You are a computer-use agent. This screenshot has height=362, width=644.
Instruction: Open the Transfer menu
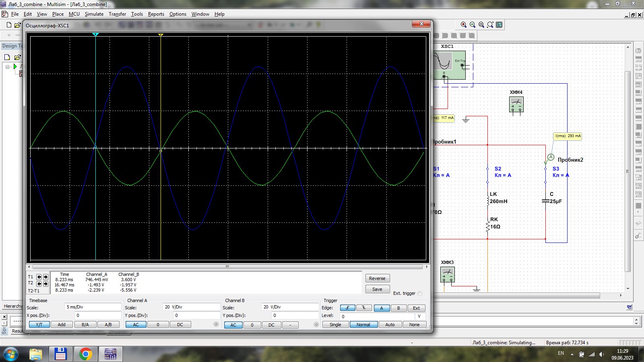117,14
